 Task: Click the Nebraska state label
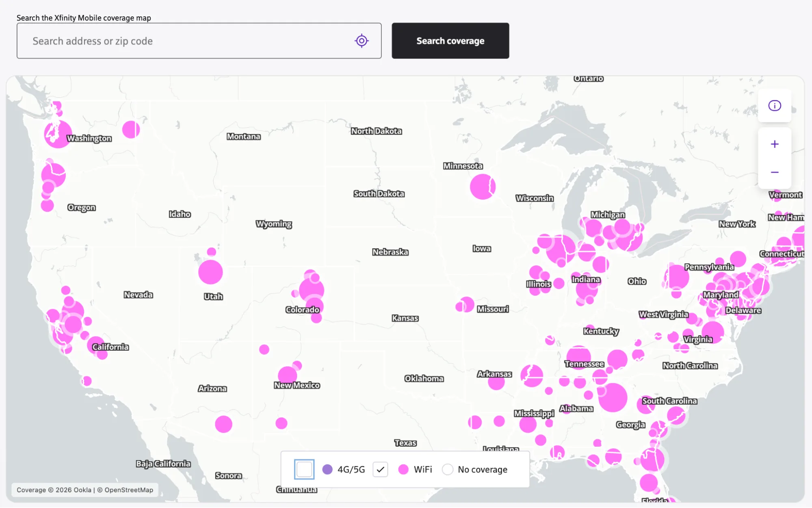[x=390, y=252]
